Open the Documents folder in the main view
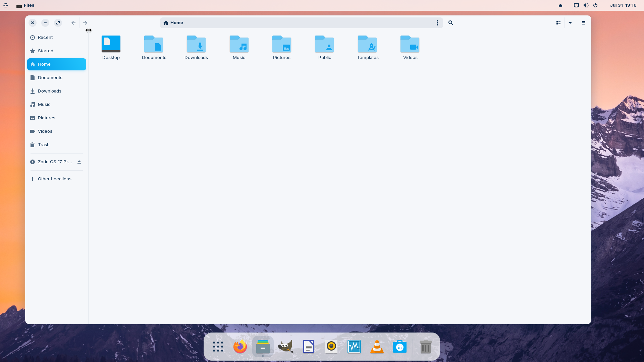The height and width of the screenshot is (362, 644). pos(154,44)
